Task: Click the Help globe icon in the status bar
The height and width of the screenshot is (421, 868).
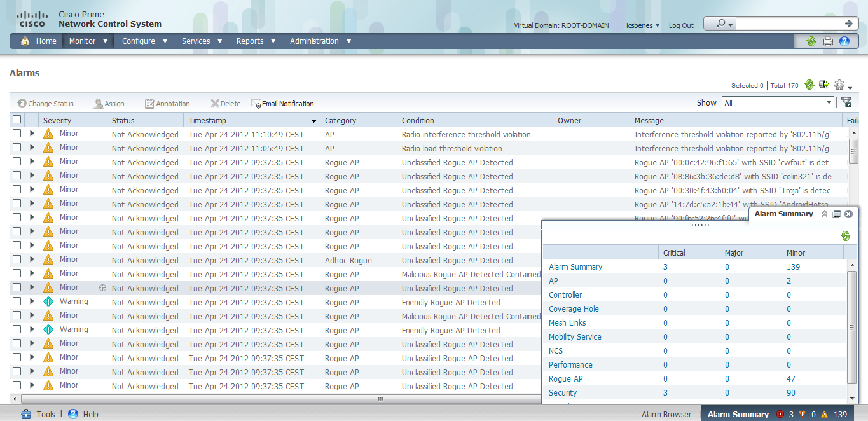Action: [x=73, y=414]
